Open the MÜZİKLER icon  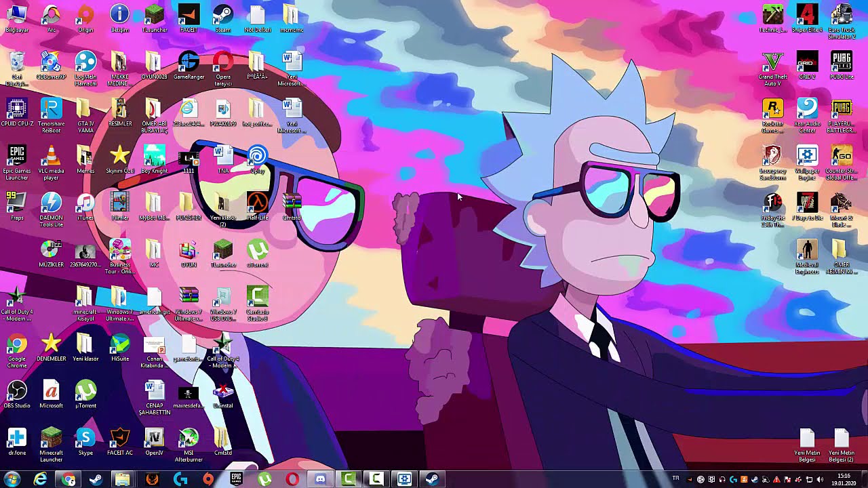pyautogui.click(x=51, y=253)
